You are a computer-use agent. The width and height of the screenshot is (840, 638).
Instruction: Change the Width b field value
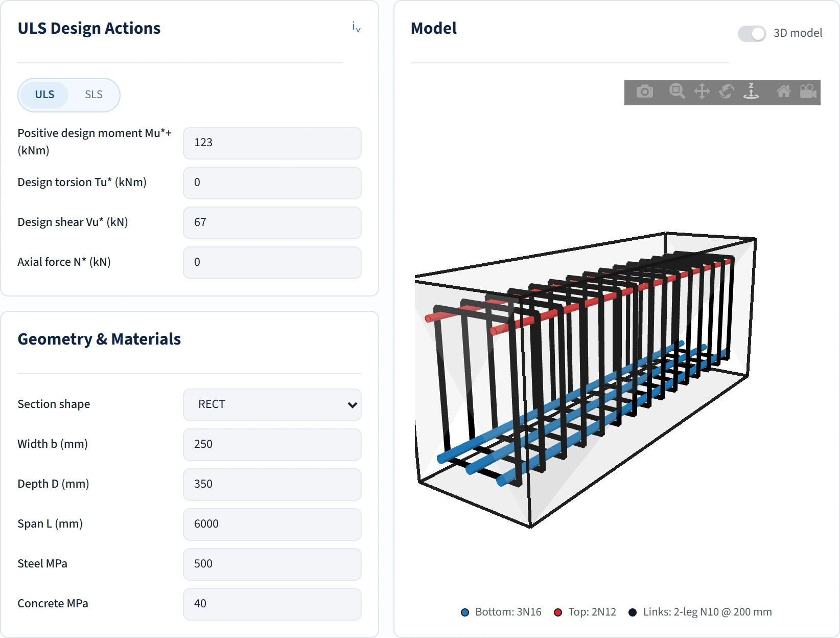click(272, 444)
